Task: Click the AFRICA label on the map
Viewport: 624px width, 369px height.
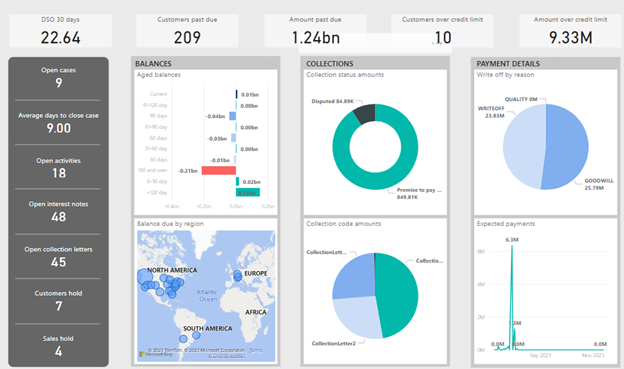Action: (x=255, y=312)
